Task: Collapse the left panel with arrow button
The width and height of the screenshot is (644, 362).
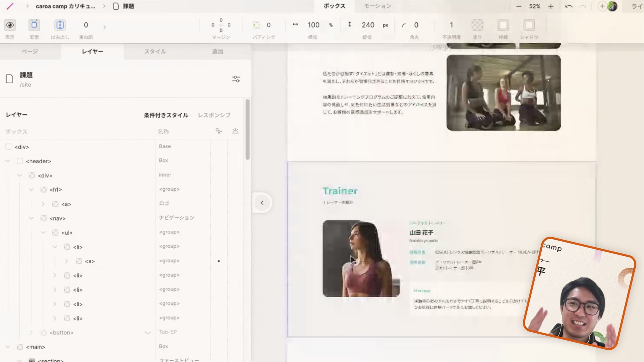Action: point(262,203)
